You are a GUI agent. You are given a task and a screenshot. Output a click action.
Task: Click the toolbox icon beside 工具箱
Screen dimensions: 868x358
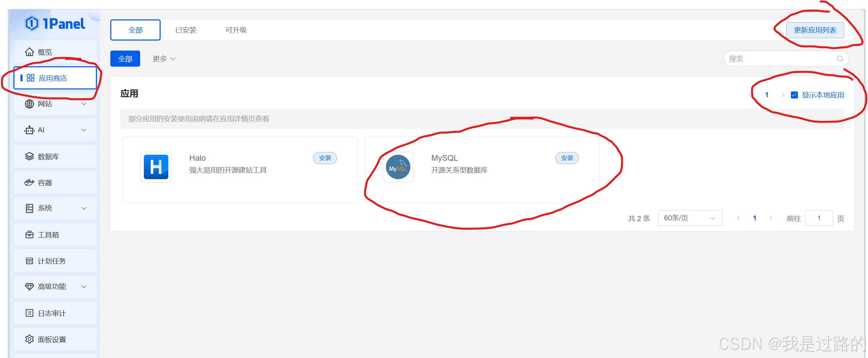click(x=29, y=234)
